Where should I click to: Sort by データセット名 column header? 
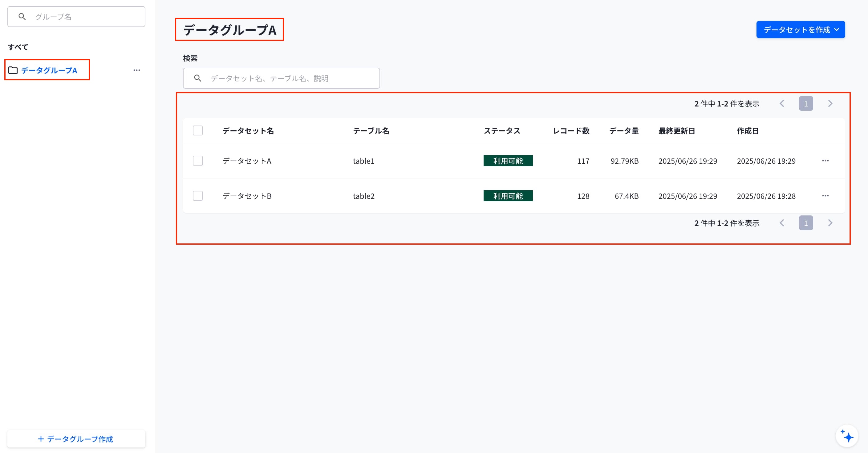click(248, 130)
